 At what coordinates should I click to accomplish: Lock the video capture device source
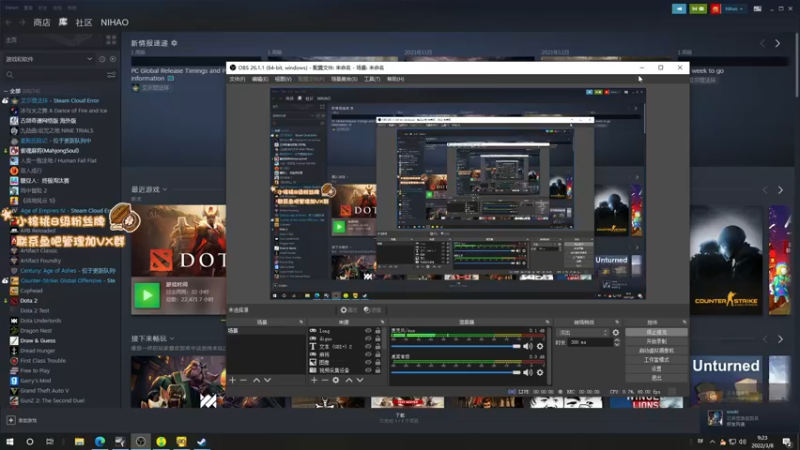coord(378,370)
